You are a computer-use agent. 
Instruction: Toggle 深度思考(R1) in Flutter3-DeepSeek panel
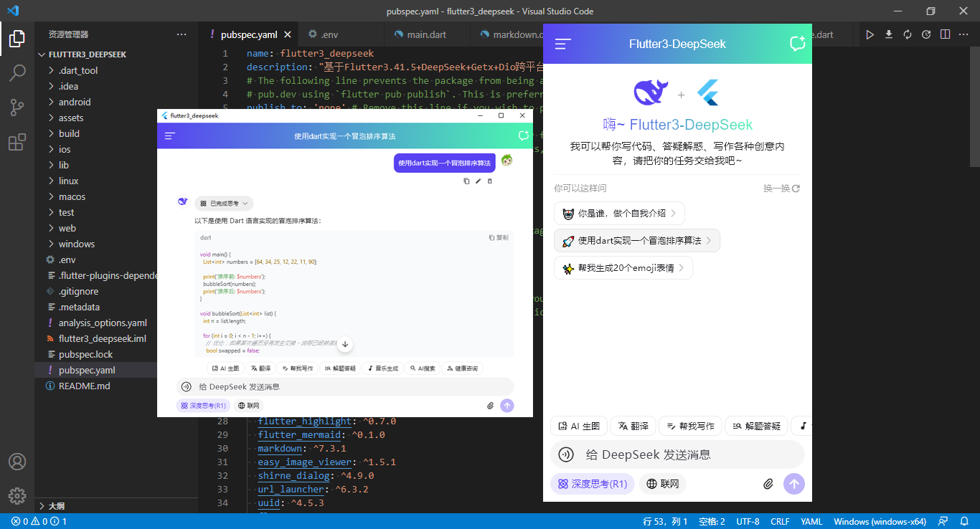click(x=593, y=484)
